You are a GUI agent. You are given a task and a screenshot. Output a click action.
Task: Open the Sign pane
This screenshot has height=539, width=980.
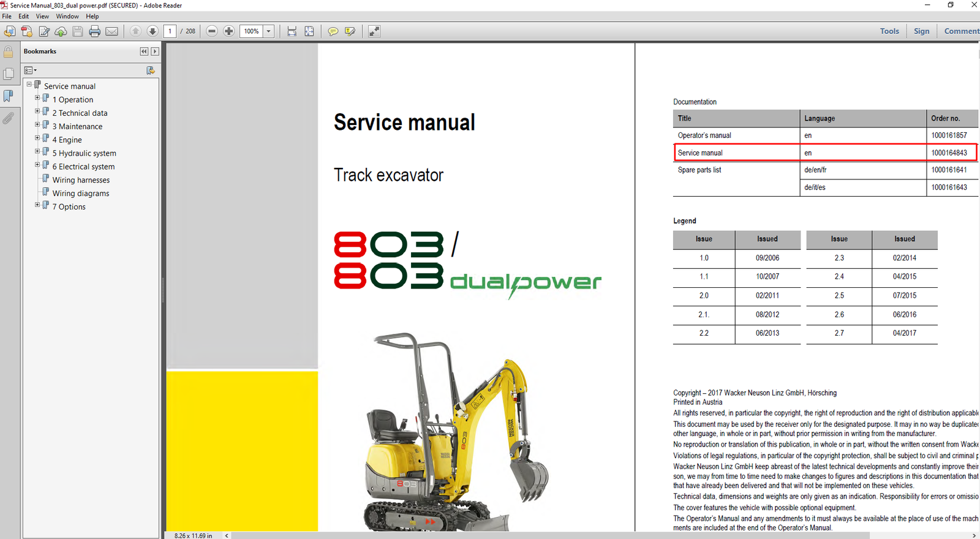(x=921, y=31)
